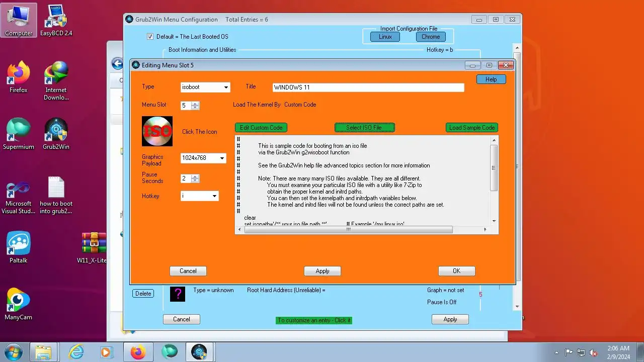Switch to Grub2Win on taskbar
The image size is (644, 362).
(199, 351)
